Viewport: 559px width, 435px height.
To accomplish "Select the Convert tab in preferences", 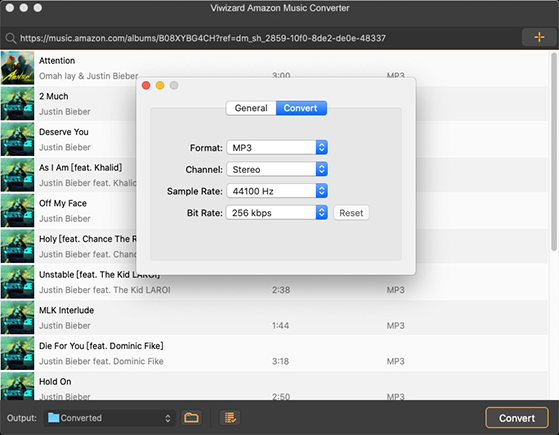I will coord(301,108).
